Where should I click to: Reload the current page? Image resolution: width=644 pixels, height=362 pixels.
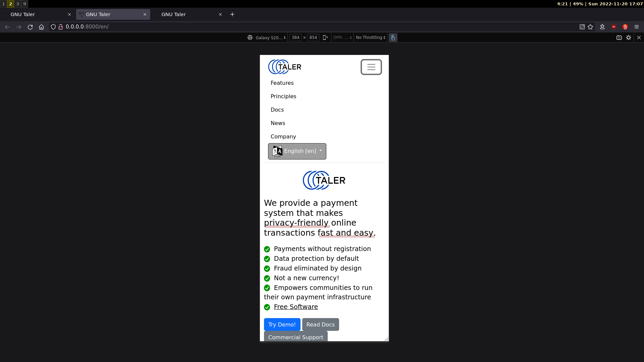30,27
